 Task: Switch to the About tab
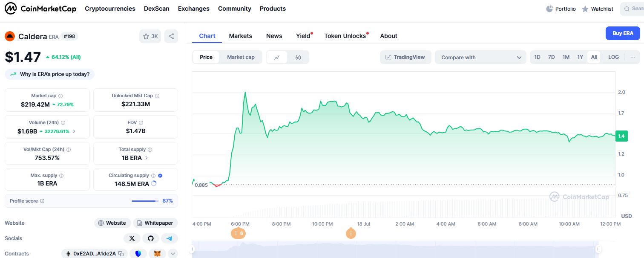coord(388,36)
